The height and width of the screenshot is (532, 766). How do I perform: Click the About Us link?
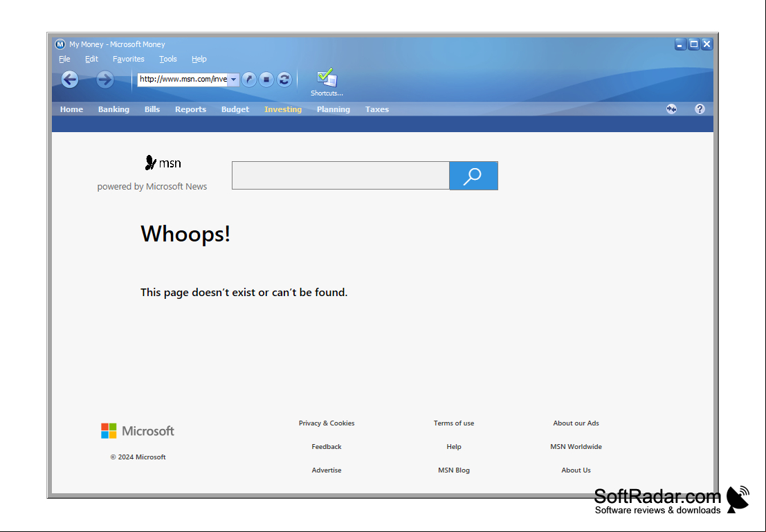(576, 470)
